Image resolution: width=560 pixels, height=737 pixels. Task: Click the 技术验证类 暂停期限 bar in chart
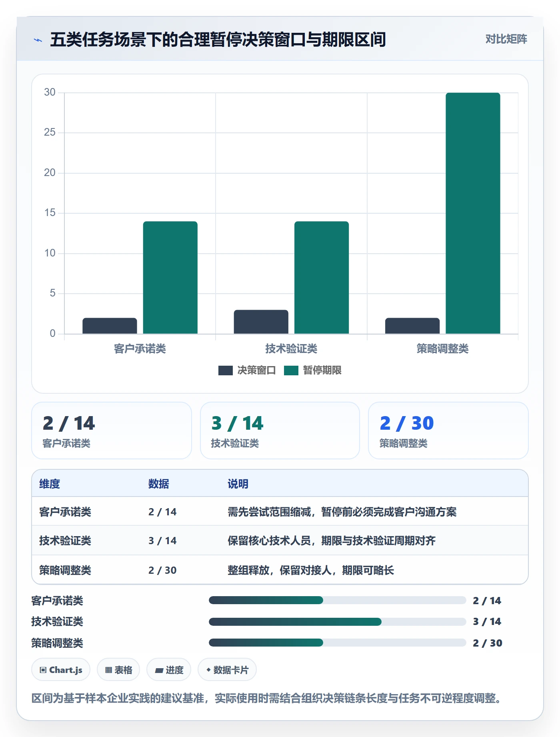tap(322, 277)
